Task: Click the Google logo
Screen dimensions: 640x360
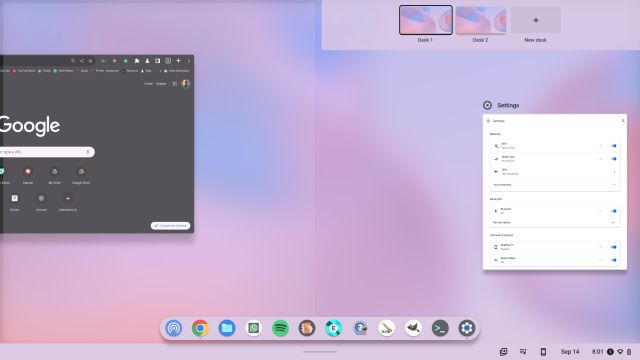Action: point(30,125)
